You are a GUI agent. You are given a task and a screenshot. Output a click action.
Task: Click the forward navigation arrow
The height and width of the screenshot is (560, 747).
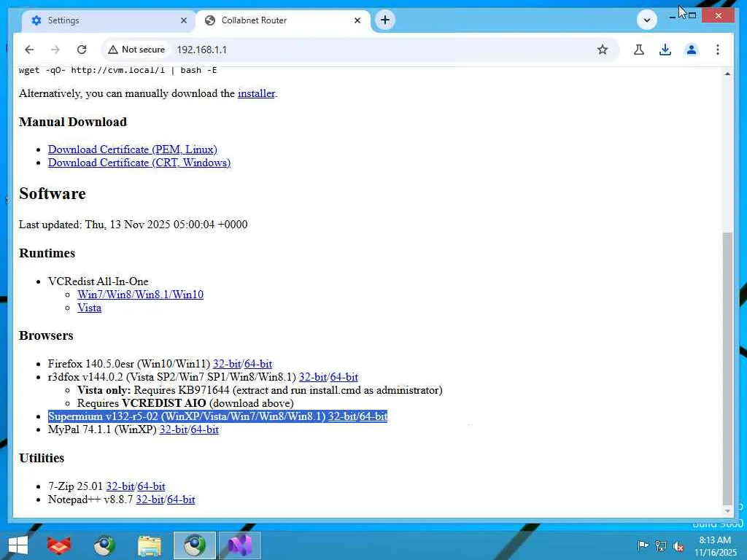55,50
